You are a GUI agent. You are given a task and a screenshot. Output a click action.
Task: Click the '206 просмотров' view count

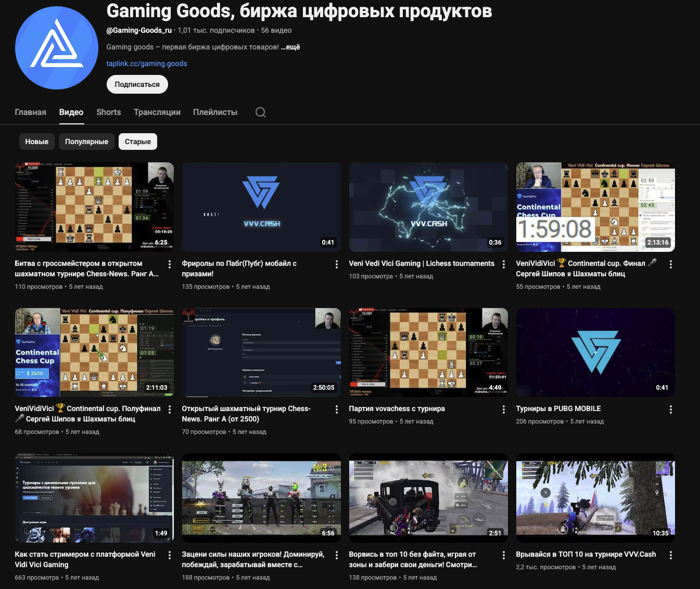(540, 421)
